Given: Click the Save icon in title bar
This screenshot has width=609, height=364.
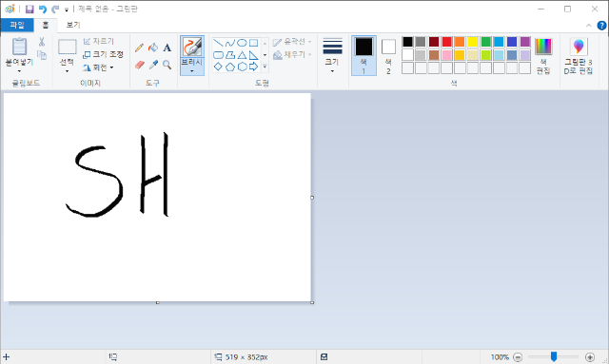Looking at the screenshot, I should [x=29, y=9].
